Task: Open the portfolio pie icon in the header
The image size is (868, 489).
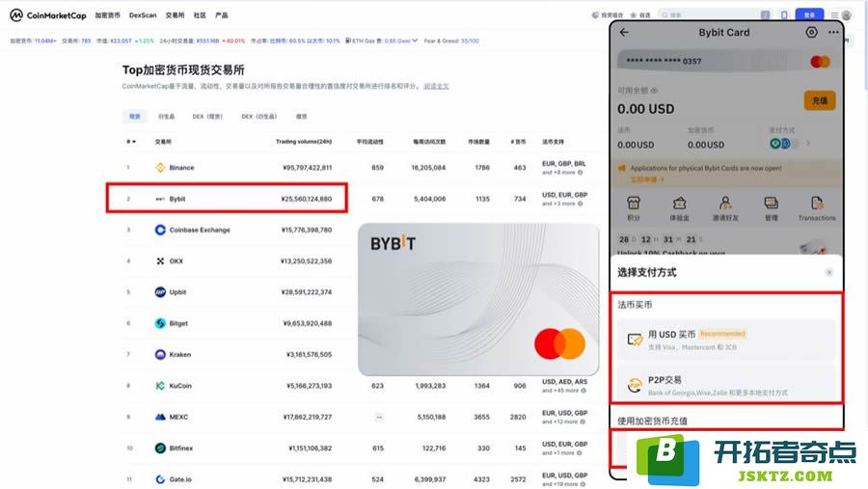Action: tap(595, 15)
